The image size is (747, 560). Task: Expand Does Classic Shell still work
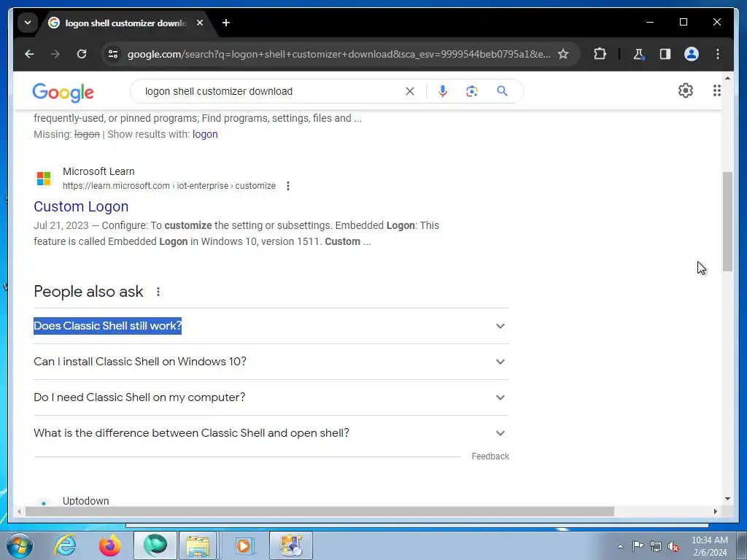271,326
